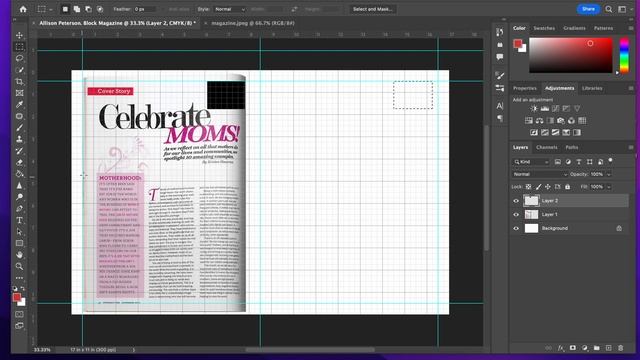Click the red foreground color in toolbar

tap(17, 297)
